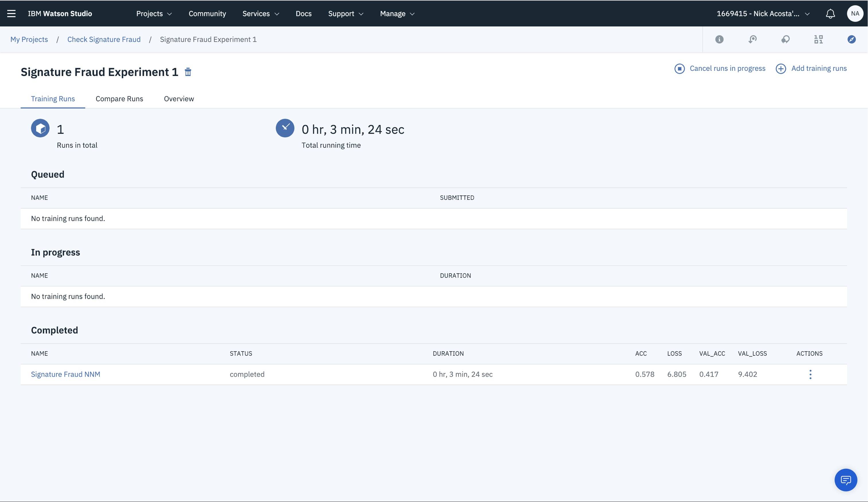The image size is (868, 502).
Task: Click the Completed section heading
Action: pos(55,330)
